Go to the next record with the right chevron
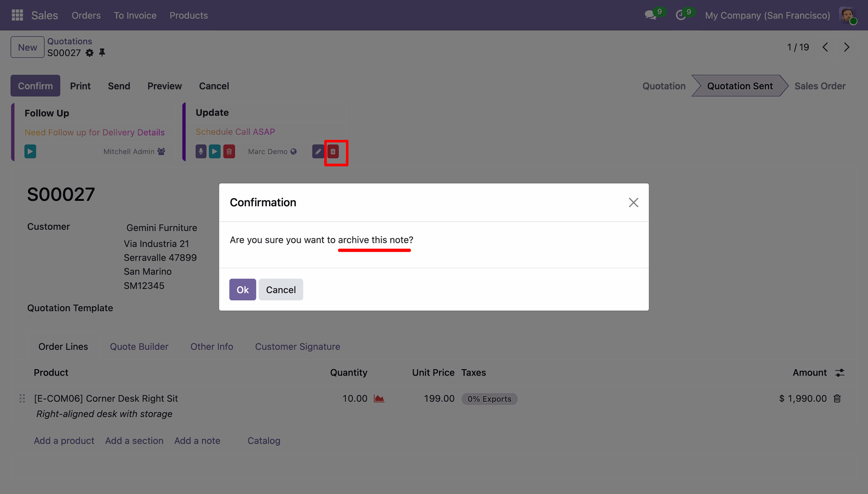 click(846, 47)
